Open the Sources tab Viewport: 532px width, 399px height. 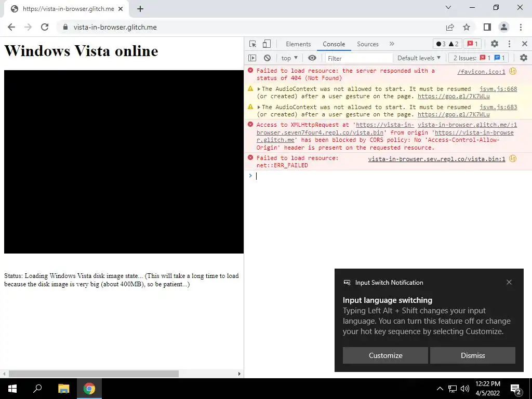(x=367, y=44)
